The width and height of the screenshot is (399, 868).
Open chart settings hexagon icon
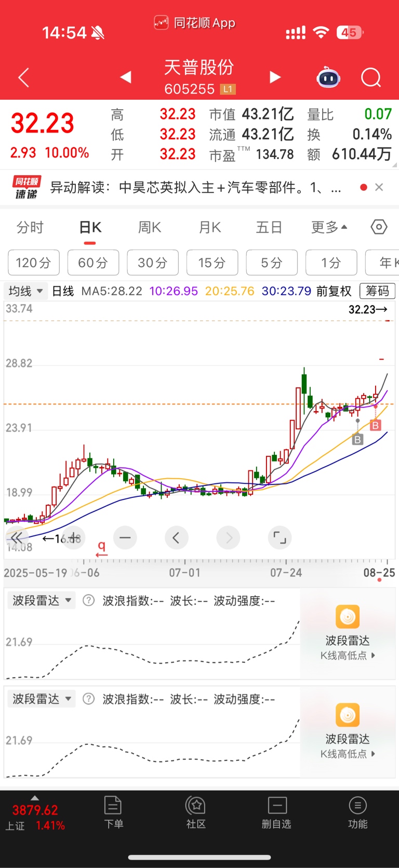click(379, 227)
